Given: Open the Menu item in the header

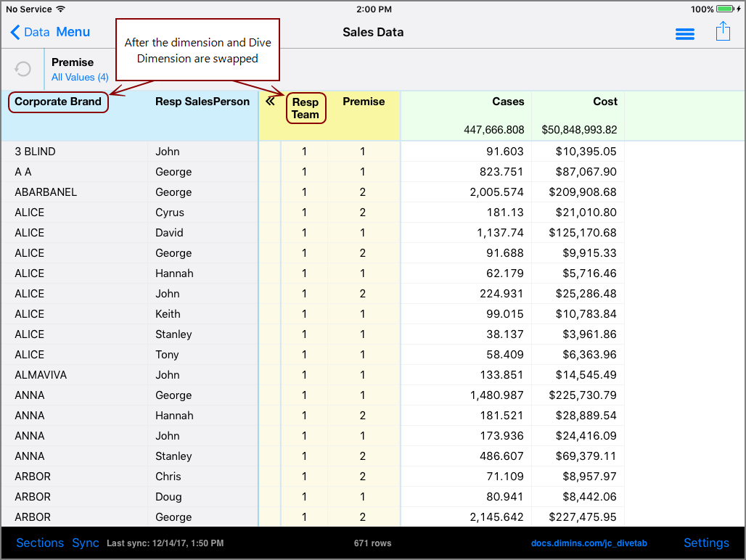Looking at the screenshot, I should click(x=73, y=32).
